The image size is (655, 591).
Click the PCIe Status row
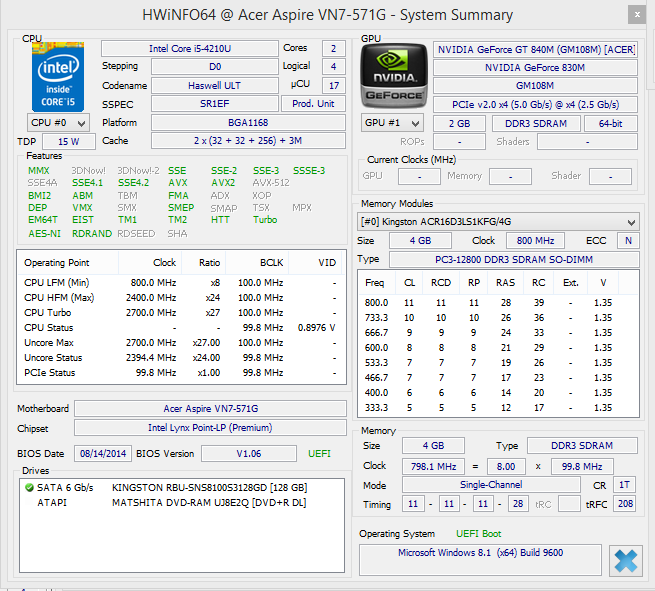tap(181, 373)
